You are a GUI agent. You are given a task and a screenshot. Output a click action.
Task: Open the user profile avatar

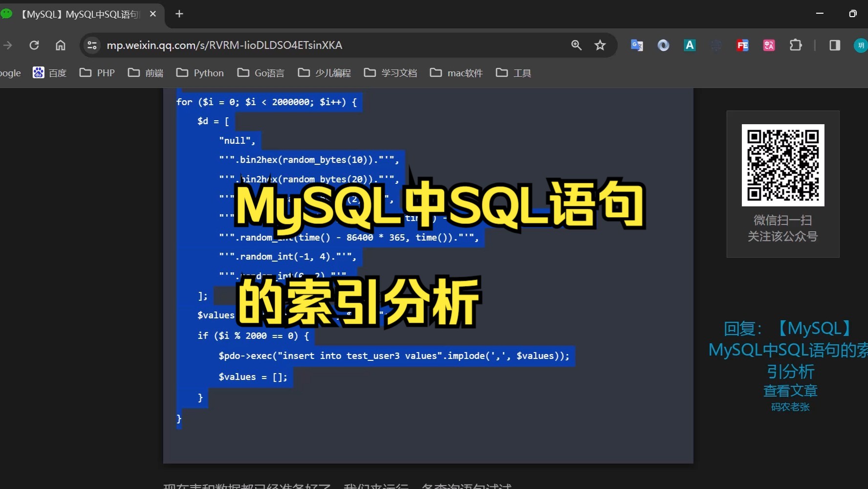[x=860, y=45]
